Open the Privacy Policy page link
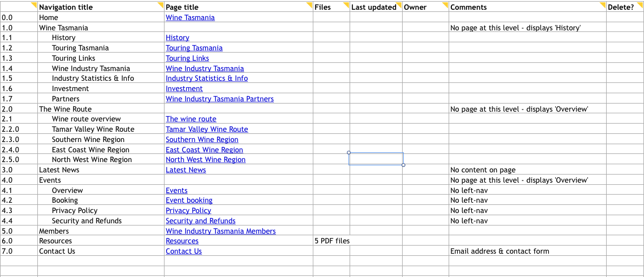The width and height of the screenshot is (644, 277). (x=188, y=211)
